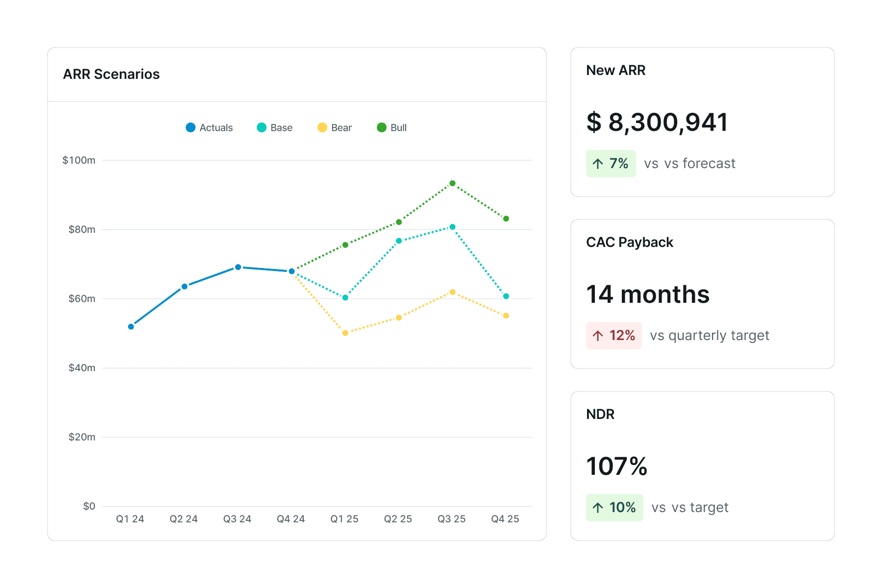
Task: Click the $ 8,300,941 value link
Action: click(658, 122)
